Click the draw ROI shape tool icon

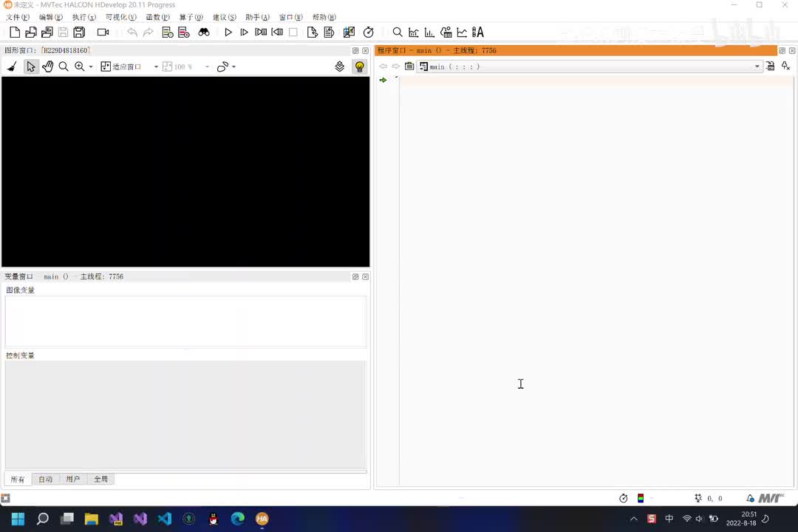[222, 66]
